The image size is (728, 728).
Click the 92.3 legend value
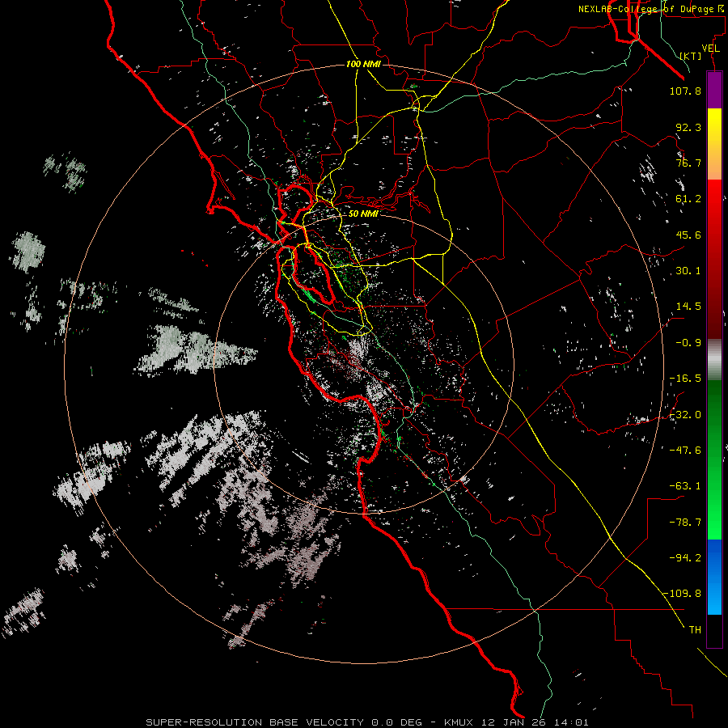688,127
